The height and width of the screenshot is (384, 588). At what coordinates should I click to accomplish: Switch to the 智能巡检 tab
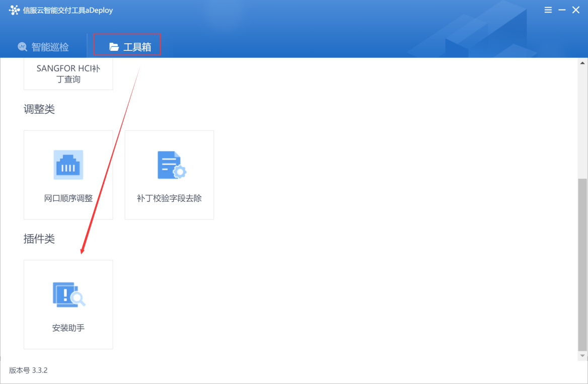pos(43,47)
